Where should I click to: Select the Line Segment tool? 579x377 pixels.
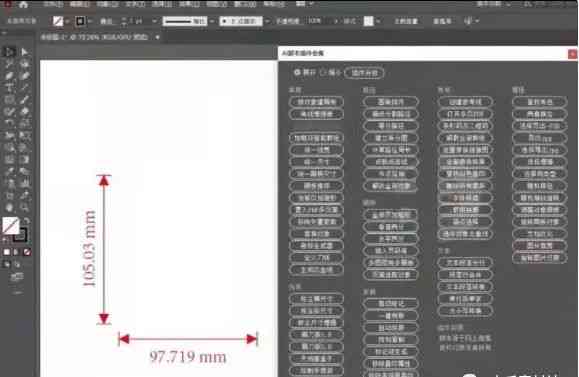point(24,88)
